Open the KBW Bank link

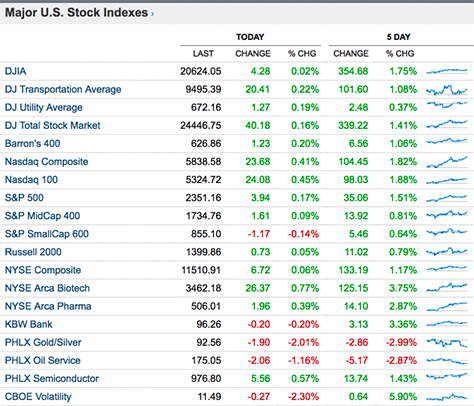click(29, 324)
